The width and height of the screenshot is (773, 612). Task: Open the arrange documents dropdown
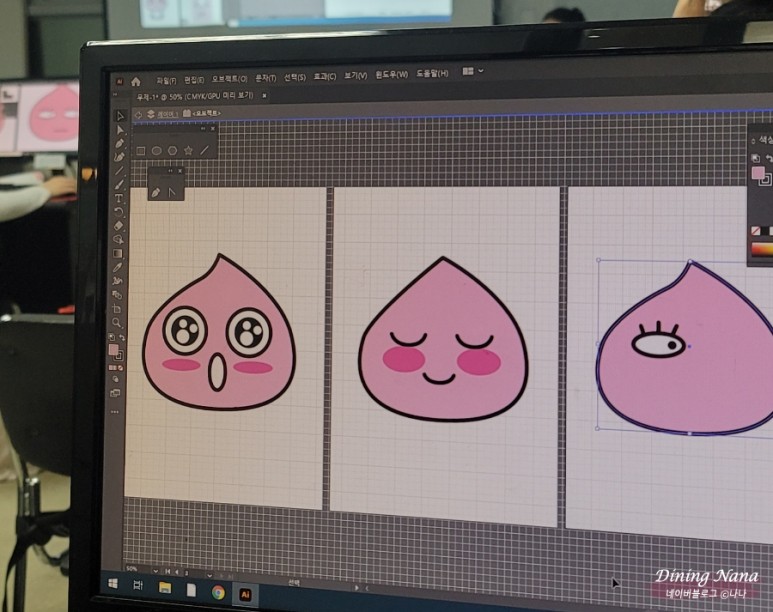473,72
